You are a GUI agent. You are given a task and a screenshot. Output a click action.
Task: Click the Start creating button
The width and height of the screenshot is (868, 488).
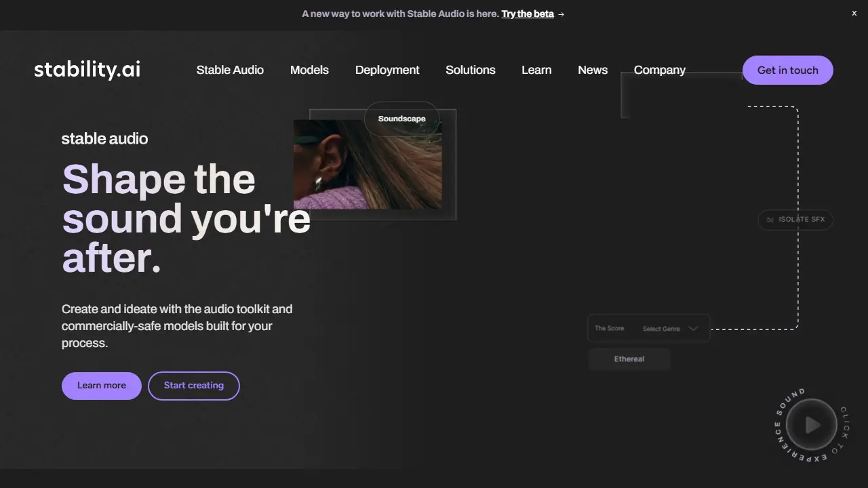[194, 386]
